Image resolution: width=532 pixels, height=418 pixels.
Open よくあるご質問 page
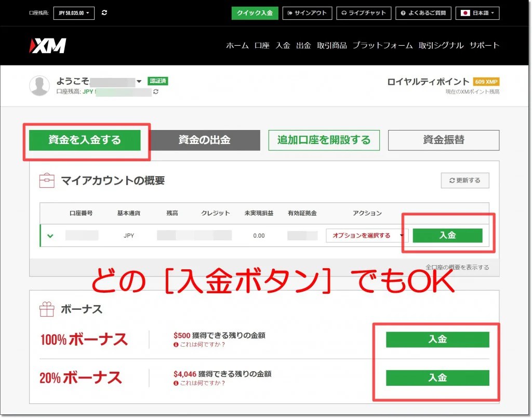(423, 13)
